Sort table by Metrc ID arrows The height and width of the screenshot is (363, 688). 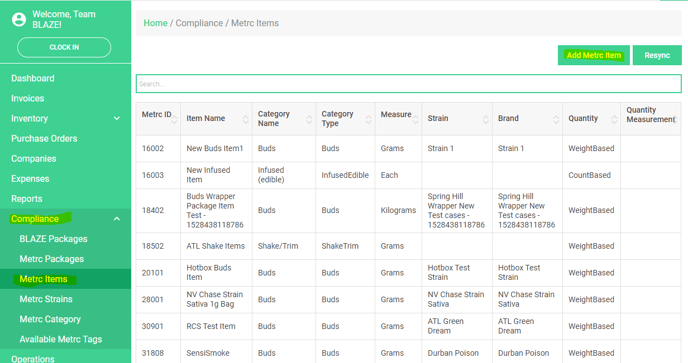(174, 119)
